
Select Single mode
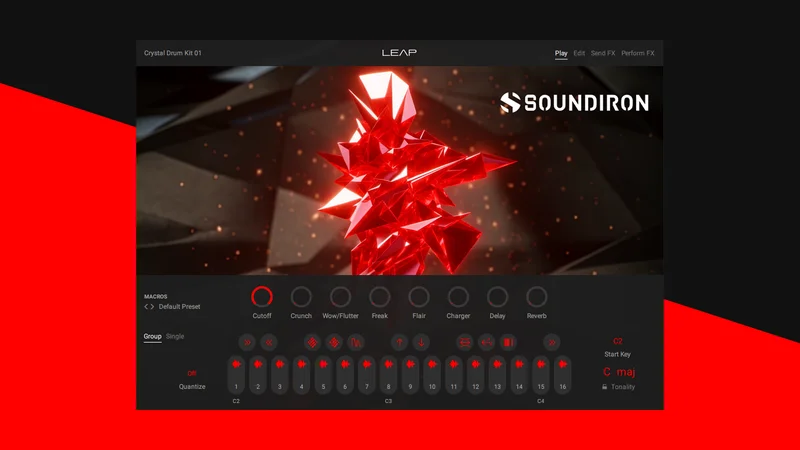point(175,336)
